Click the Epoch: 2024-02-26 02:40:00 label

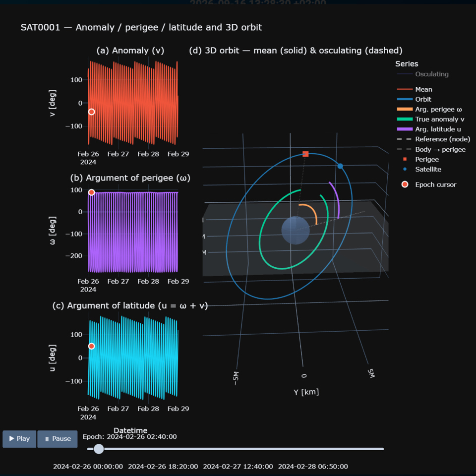tap(129, 436)
